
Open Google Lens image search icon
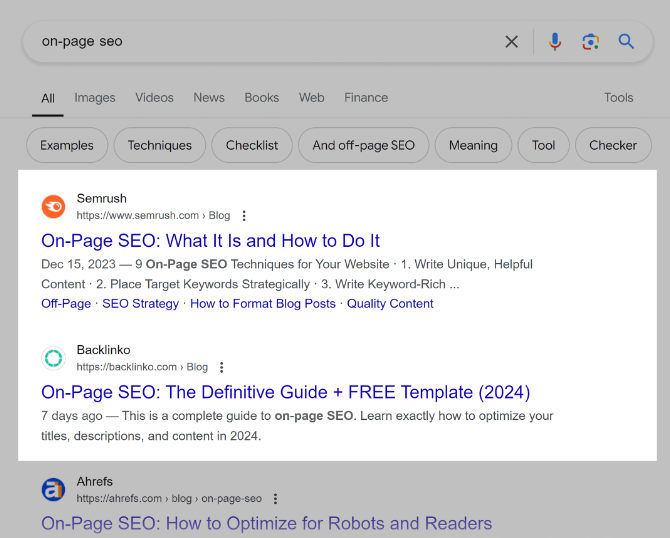[x=591, y=41]
